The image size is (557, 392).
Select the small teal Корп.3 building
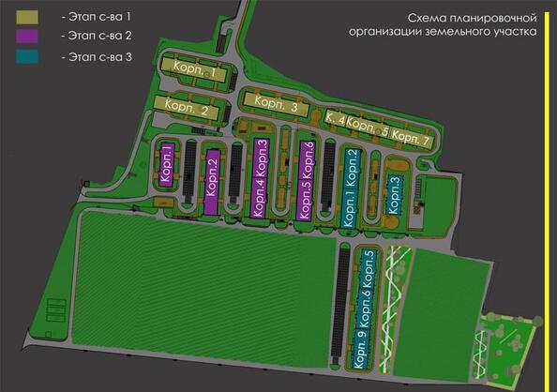click(394, 194)
